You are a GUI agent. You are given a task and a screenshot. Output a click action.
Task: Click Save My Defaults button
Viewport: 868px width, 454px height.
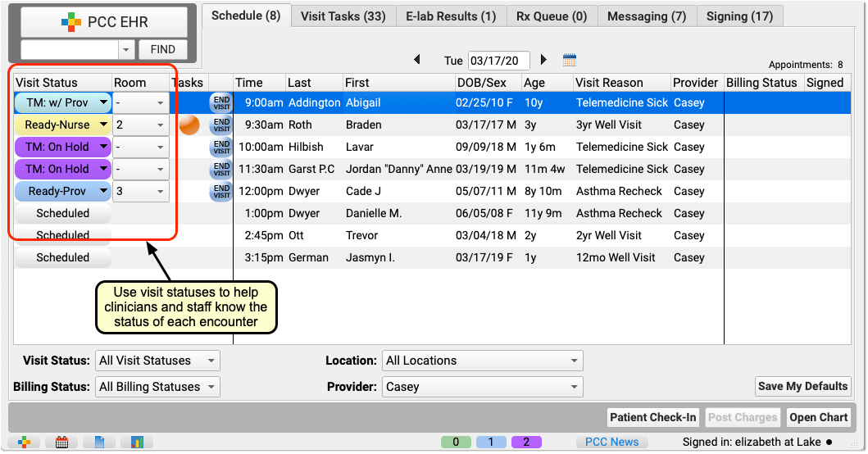point(803,386)
